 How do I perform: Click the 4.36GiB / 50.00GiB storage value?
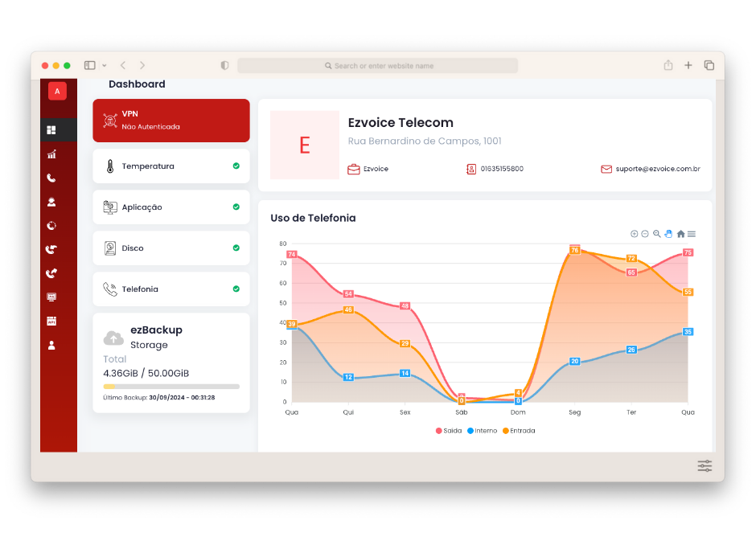[146, 373]
